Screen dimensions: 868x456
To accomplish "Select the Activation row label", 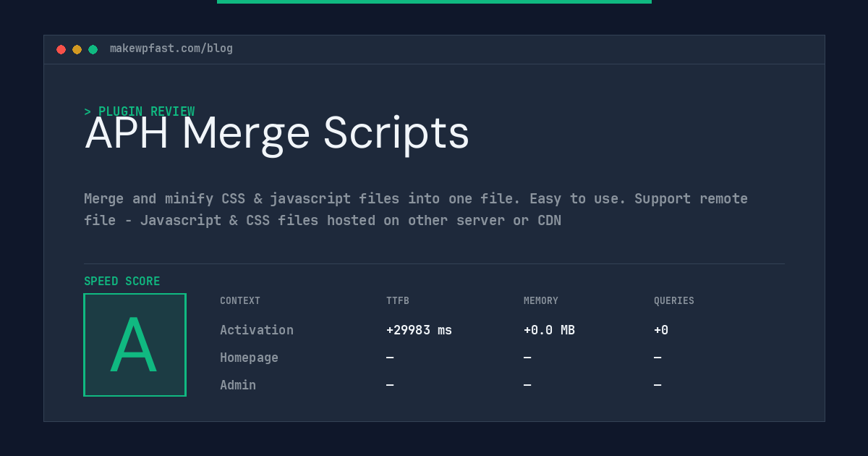I will point(257,330).
